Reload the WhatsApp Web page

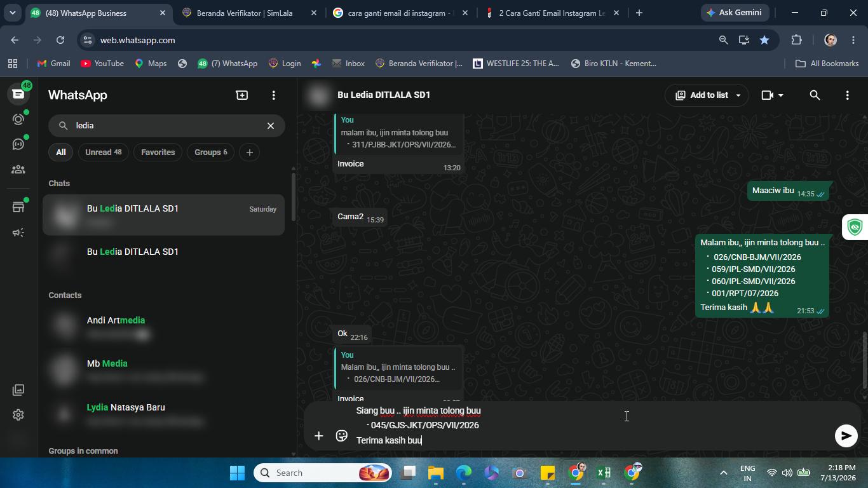pos(60,40)
